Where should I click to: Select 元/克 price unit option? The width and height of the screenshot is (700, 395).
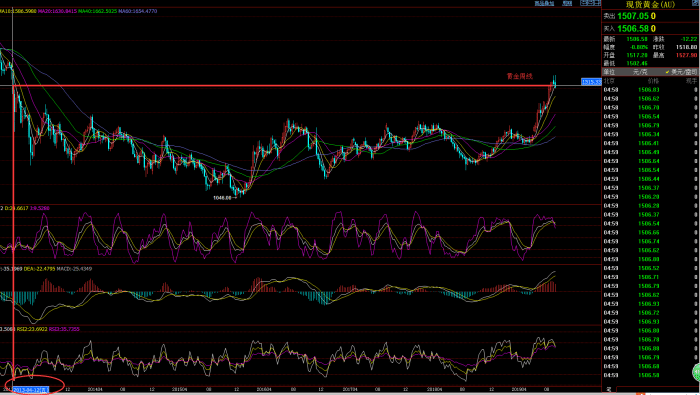tap(640, 72)
